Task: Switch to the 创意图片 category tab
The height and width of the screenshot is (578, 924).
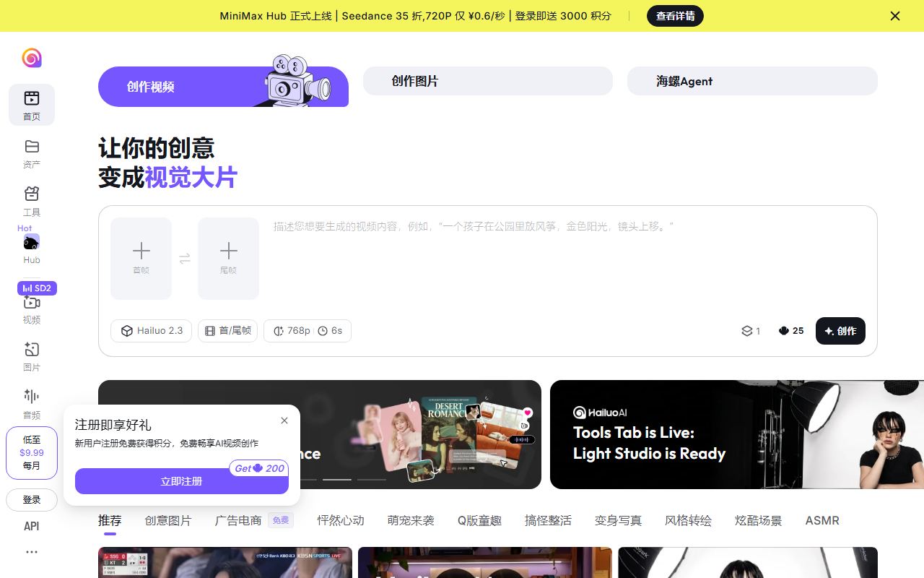Action: [x=168, y=520]
